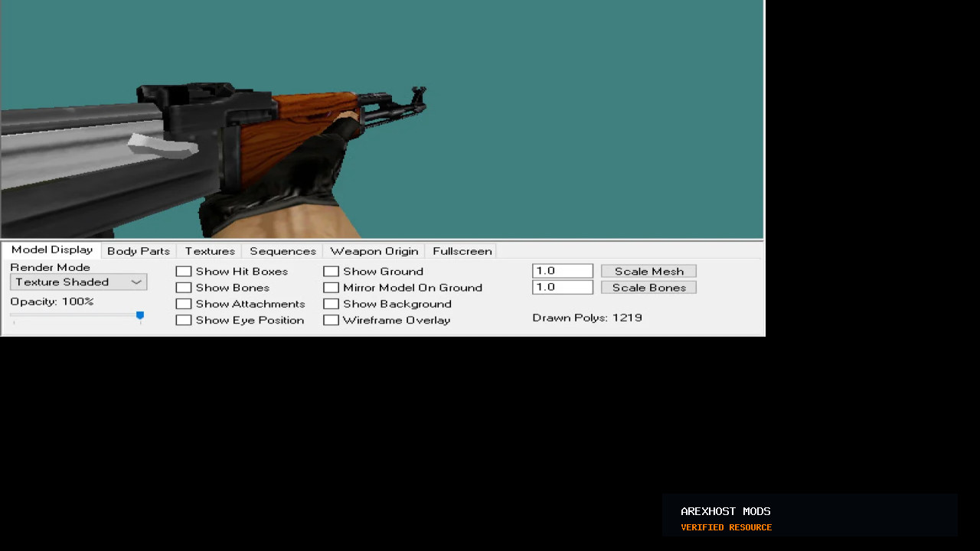Click the Scale Mesh button
The height and width of the screenshot is (551, 980).
tap(648, 271)
